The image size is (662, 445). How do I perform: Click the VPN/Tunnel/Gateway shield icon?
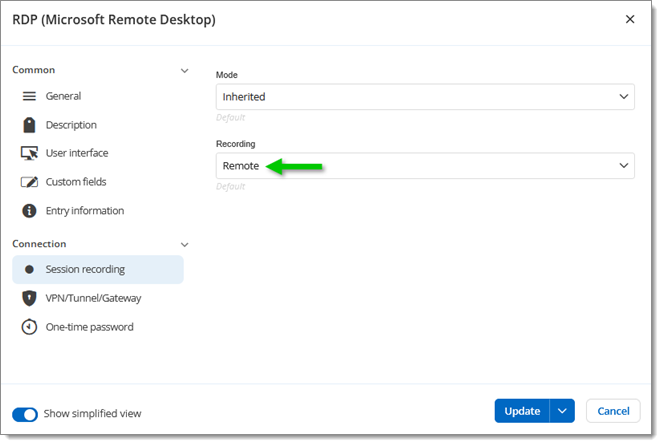coord(29,298)
